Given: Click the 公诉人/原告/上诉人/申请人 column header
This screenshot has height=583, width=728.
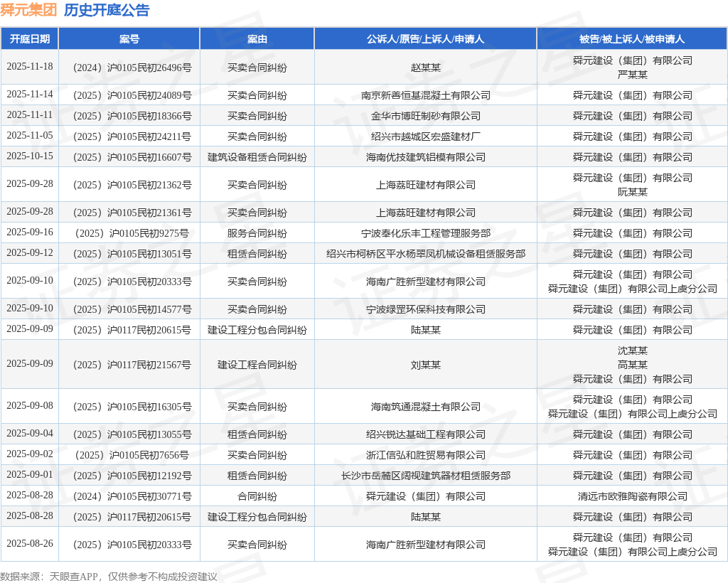Looking at the screenshot, I should pyautogui.click(x=425, y=39).
